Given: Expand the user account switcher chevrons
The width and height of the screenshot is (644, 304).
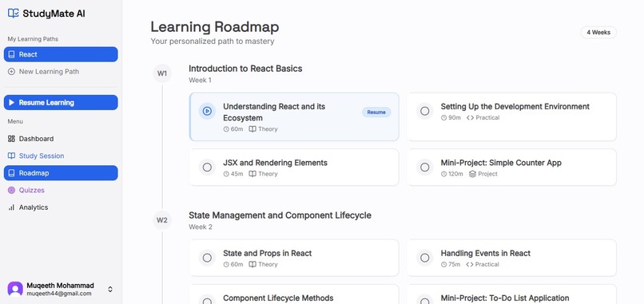Looking at the screenshot, I should [110, 289].
